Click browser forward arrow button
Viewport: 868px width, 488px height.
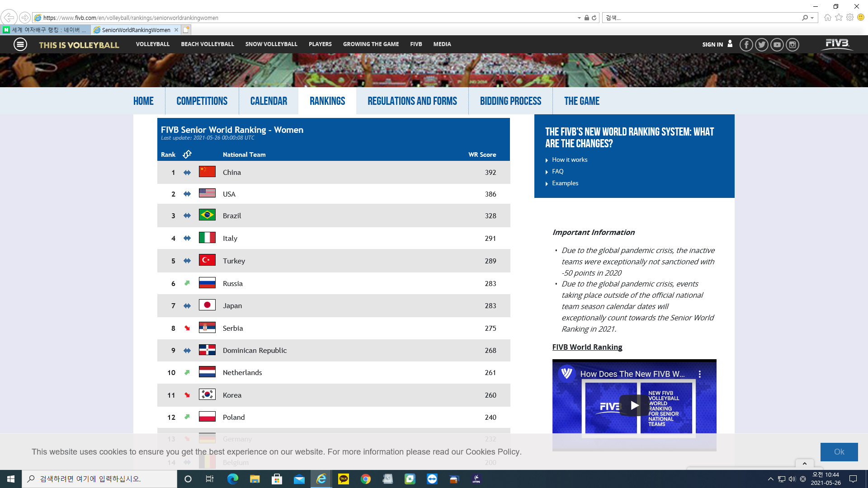click(25, 18)
